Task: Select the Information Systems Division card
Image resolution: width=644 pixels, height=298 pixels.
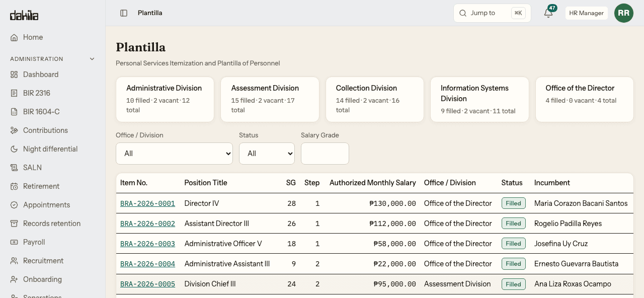Action: tap(479, 99)
